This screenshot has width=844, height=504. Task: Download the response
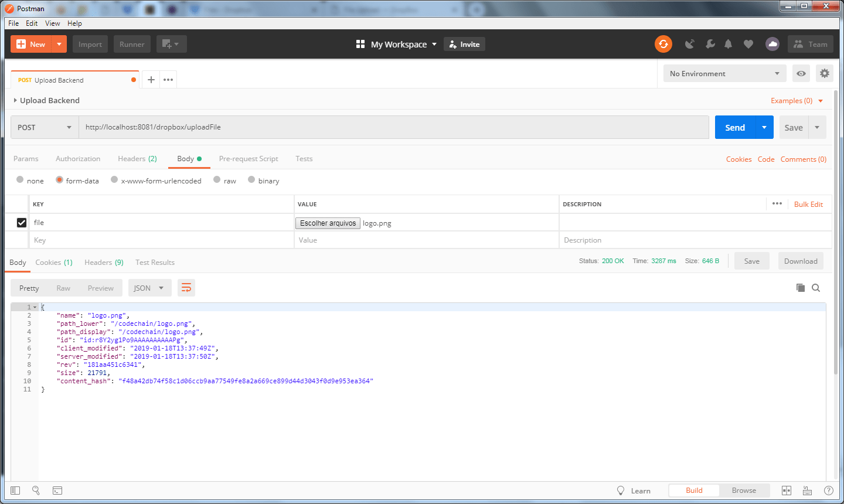click(x=801, y=261)
